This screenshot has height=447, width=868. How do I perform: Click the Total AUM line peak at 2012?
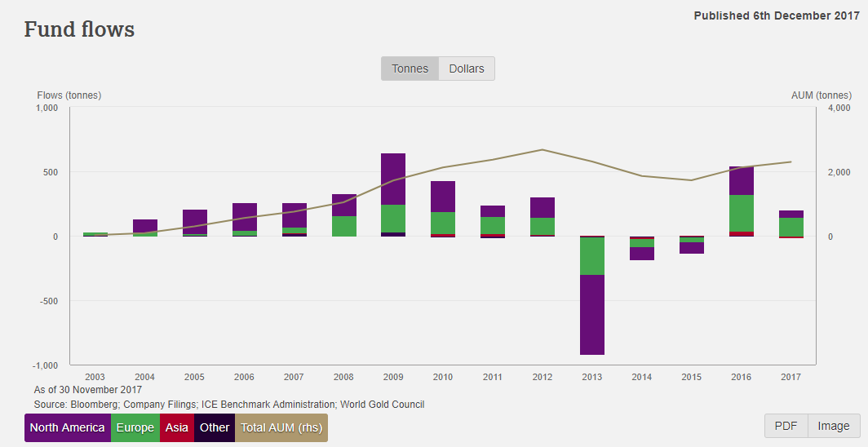[x=542, y=149]
